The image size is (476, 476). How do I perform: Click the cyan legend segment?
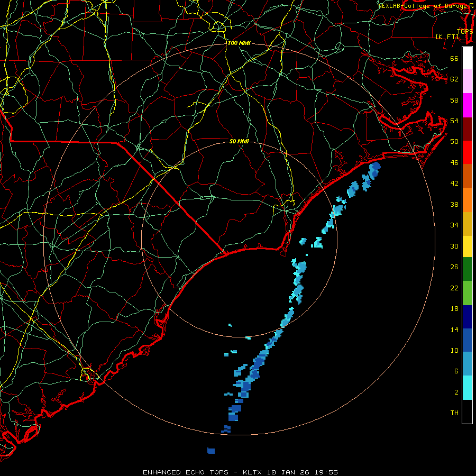pyautogui.click(x=467, y=388)
